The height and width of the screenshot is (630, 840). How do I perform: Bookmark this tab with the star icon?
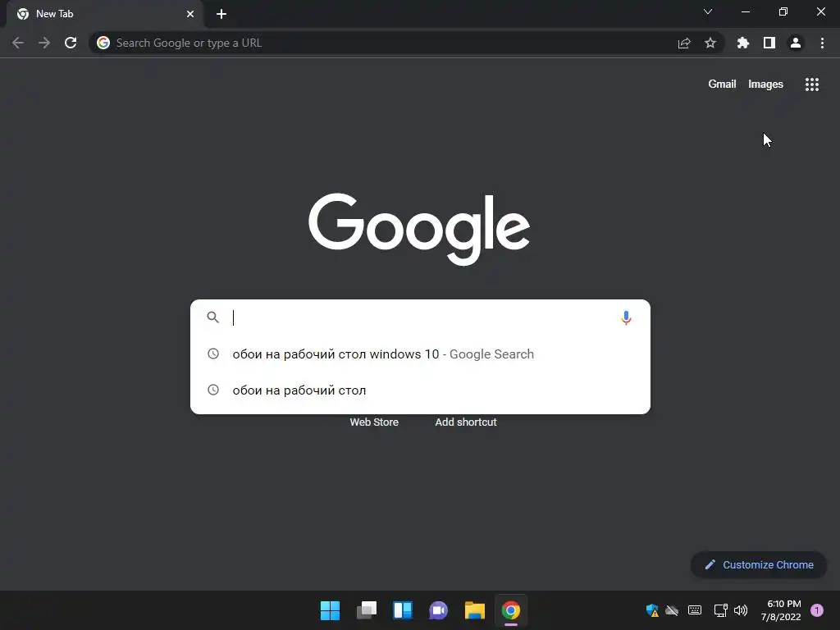click(x=710, y=43)
